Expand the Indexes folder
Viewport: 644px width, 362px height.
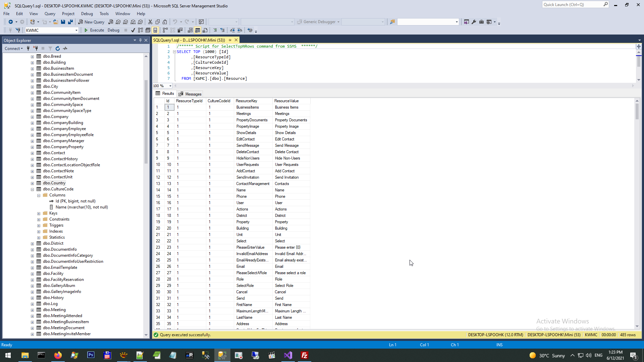(39, 232)
